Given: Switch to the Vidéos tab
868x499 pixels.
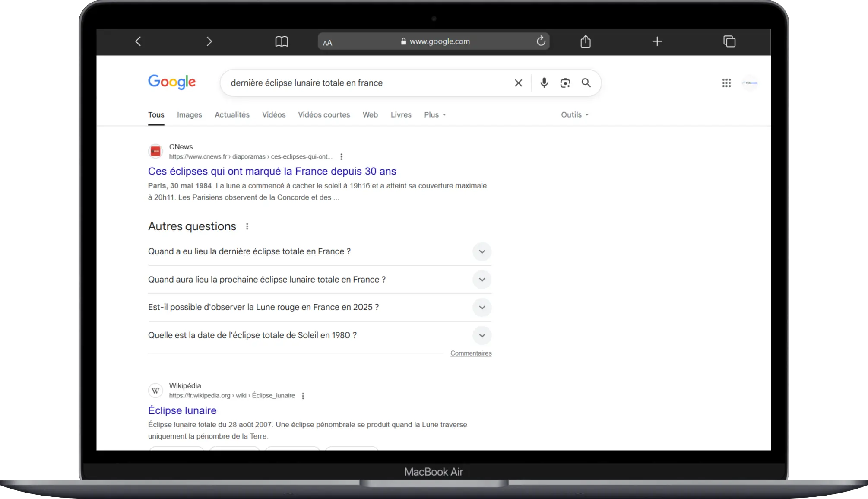Looking at the screenshot, I should [274, 115].
